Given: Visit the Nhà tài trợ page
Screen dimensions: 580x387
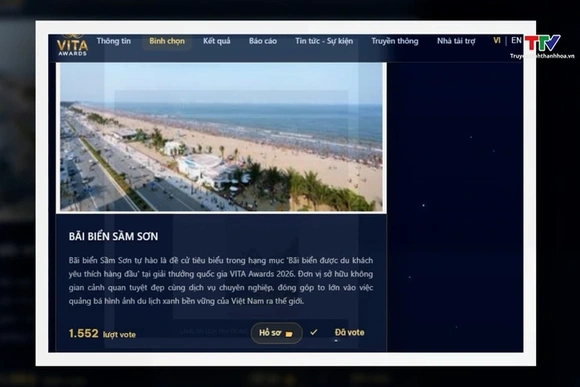Looking at the screenshot, I should (456, 41).
